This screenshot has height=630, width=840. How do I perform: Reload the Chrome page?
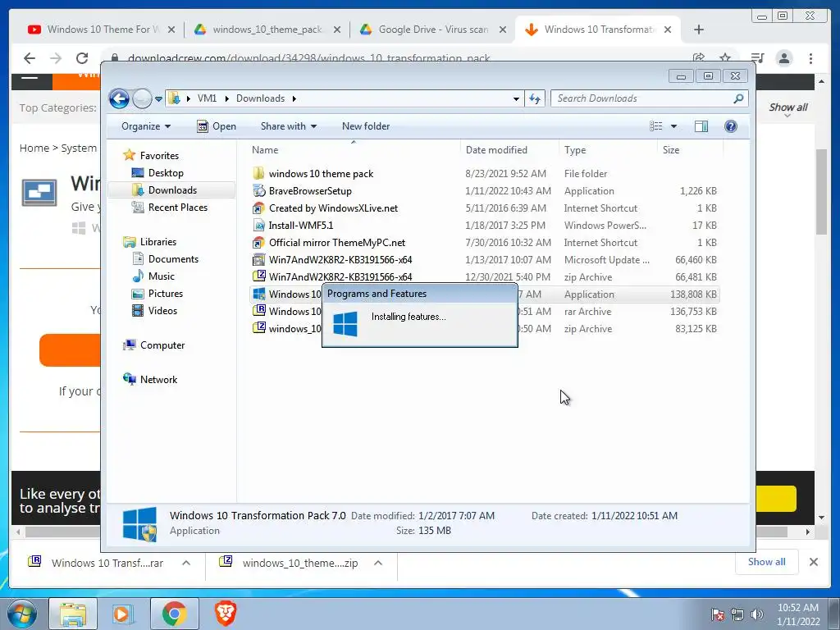point(82,58)
